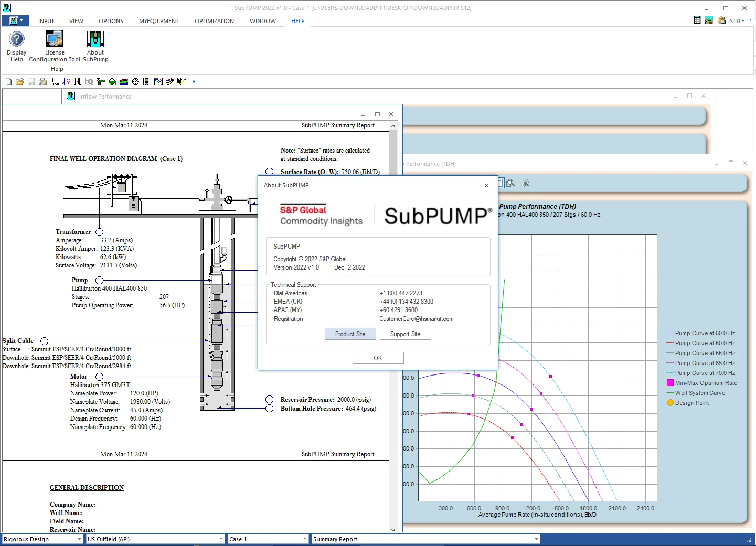Click the Product Site button
756x546 pixels.
350,334
